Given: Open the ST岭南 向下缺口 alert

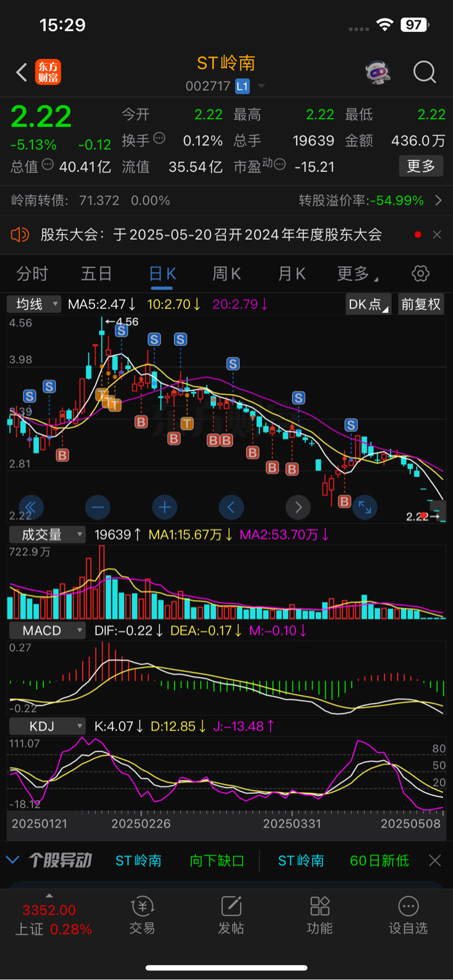Looking at the screenshot, I should coord(180,860).
